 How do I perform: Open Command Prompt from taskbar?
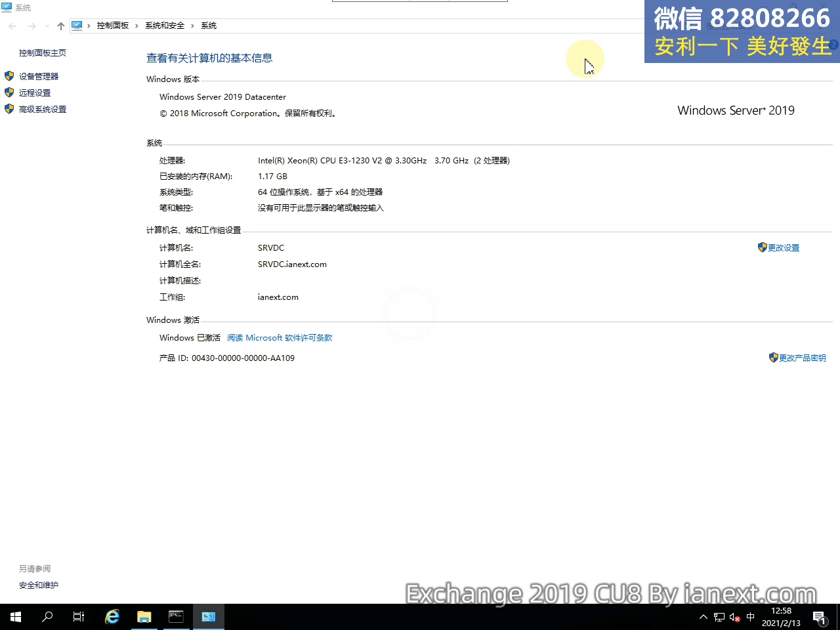click(176, 617)
